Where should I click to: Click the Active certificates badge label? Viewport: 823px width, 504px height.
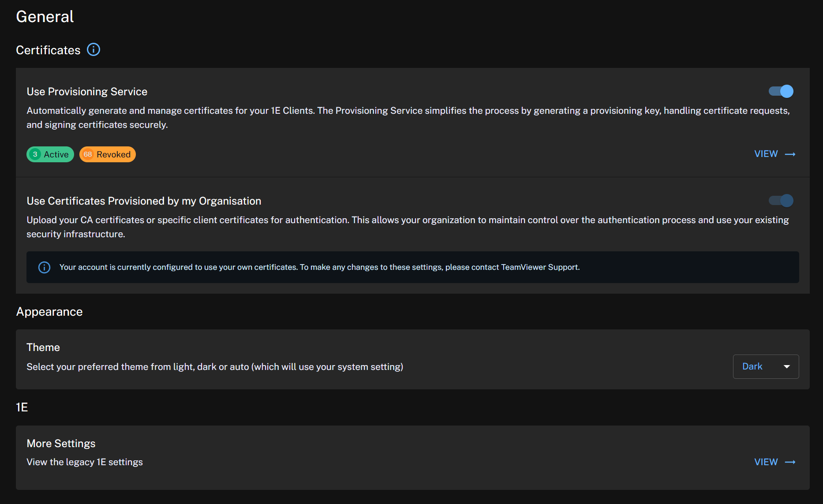pyautogui.click(x=56, y=154)
